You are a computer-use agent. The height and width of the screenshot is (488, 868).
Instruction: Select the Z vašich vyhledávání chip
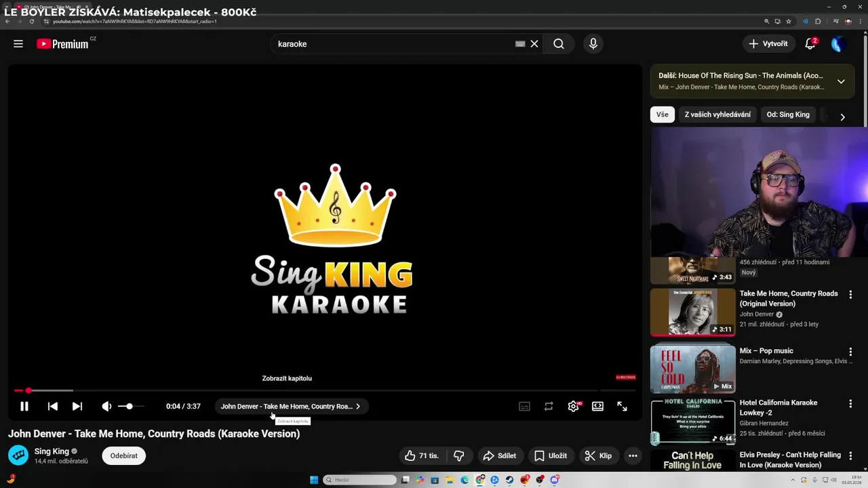click(x=717, y=115)
